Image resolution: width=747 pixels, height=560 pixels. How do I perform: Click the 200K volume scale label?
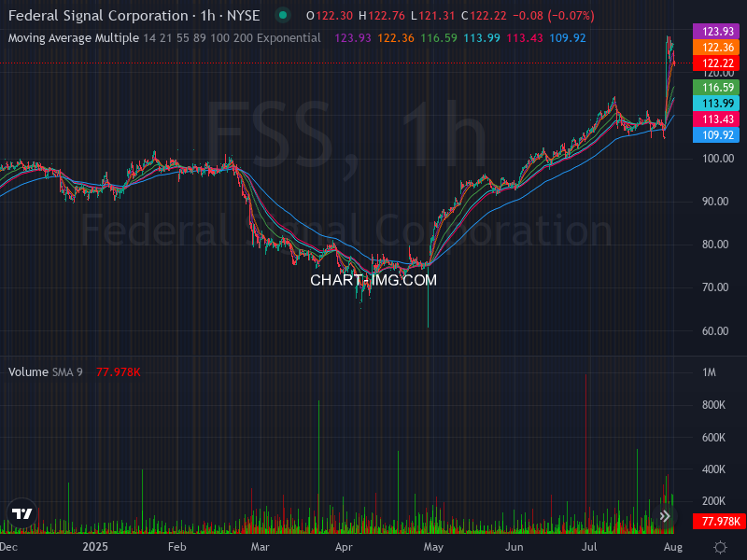713,501
